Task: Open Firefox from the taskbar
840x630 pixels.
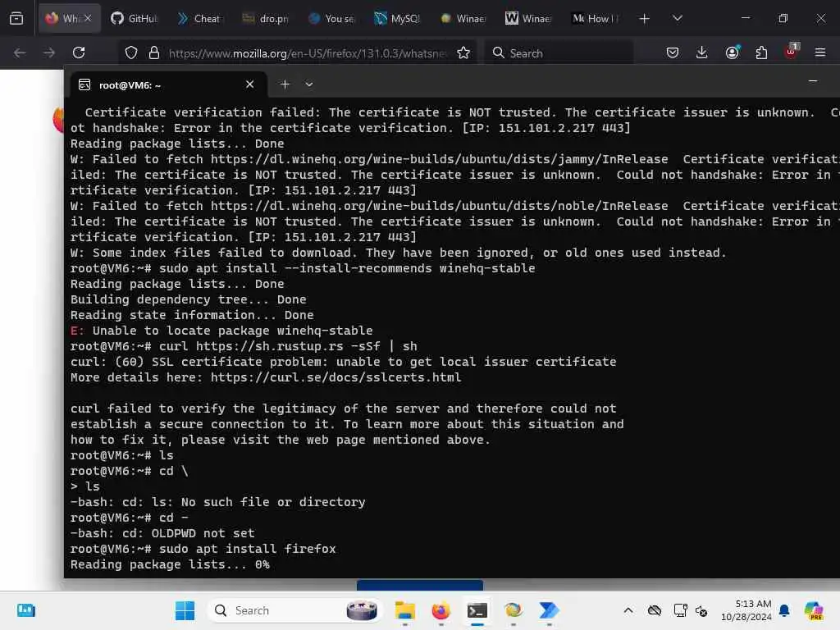Action: [441, 610]
